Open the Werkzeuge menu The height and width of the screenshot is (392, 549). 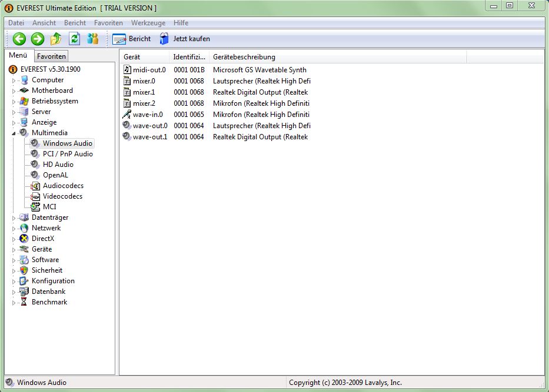[x=148, y=23]
